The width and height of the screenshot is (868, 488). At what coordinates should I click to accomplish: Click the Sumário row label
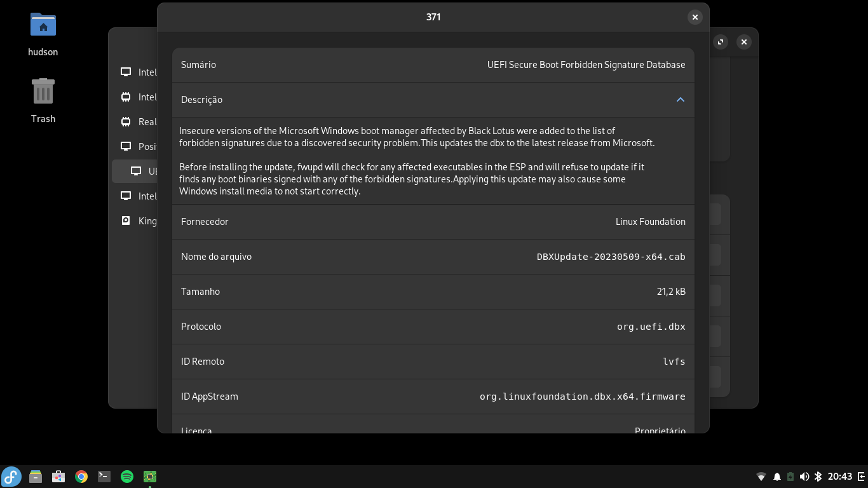pos(198,65)
